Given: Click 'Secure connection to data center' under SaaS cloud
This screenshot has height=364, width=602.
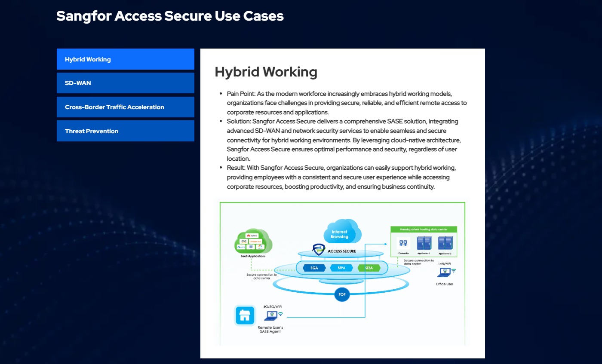Looking at the screenshot, I should tap(262, 276).
